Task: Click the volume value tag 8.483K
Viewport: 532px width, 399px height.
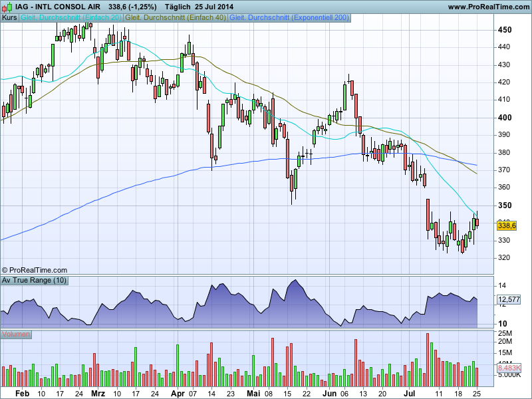Action: 509,368
